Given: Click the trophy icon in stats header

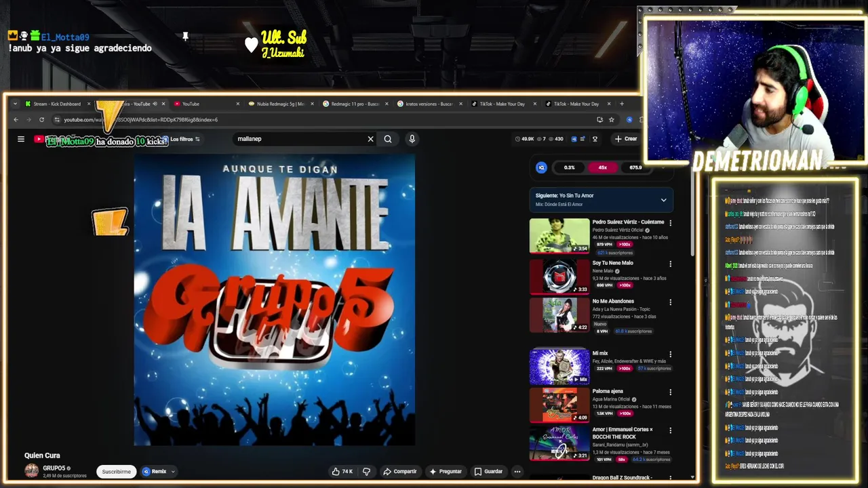Looking at the screenshot, I should (595, 139).
